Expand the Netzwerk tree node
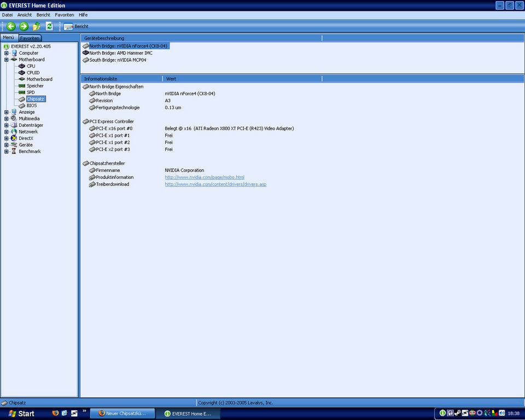Screen dimensions: 525x420 (7, 132)
